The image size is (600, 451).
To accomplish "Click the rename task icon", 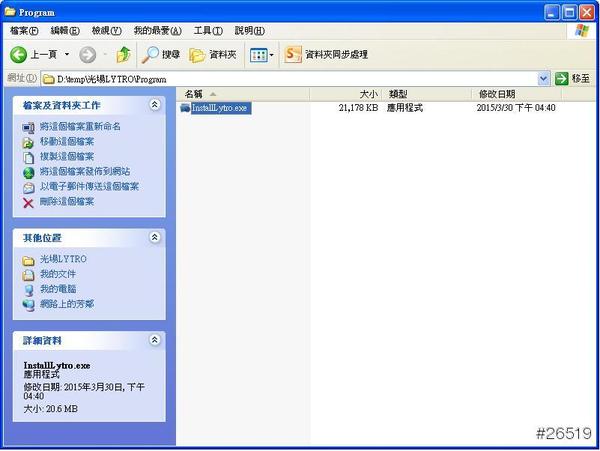I will pos(28,128).
